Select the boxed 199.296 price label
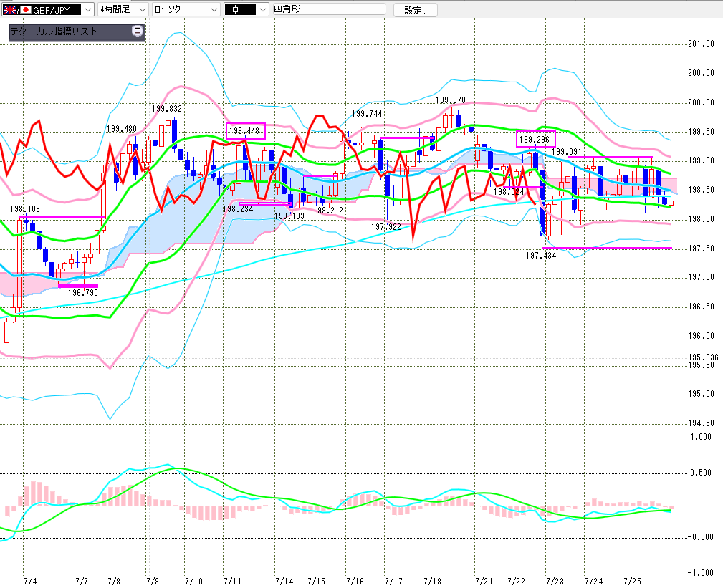723x588 pixels. [535, 139]
